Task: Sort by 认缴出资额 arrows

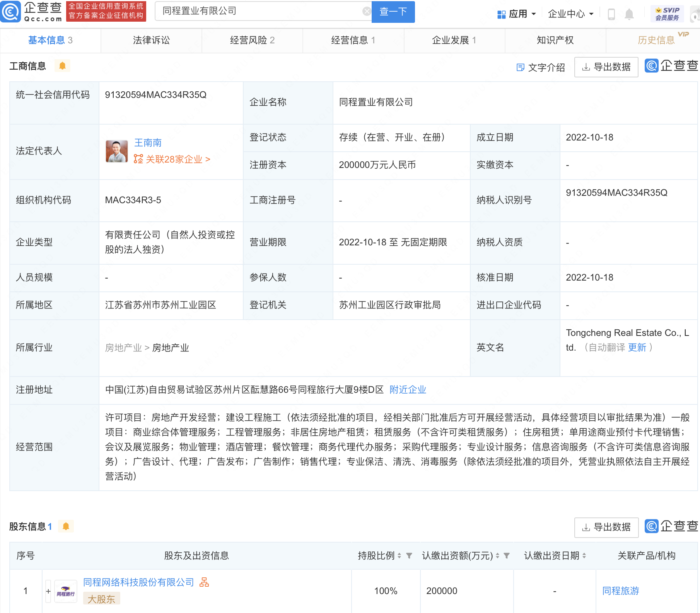Action: click(x=497, y=556)
